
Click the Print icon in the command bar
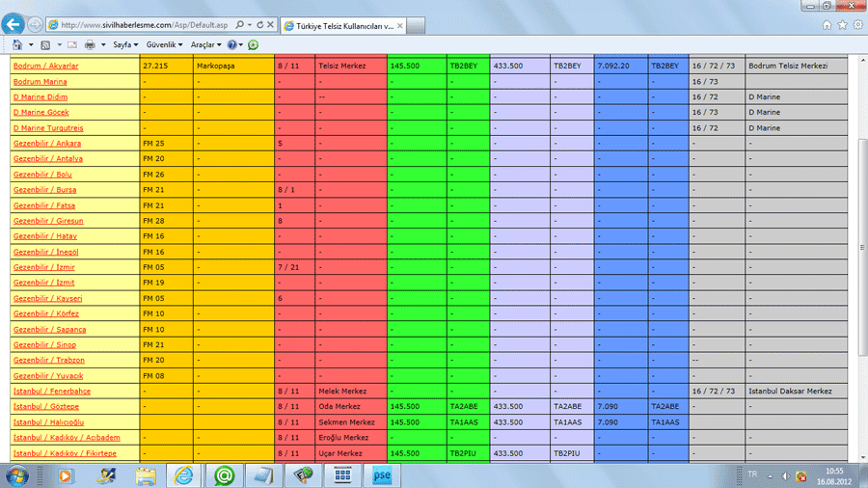click(90, 45)
